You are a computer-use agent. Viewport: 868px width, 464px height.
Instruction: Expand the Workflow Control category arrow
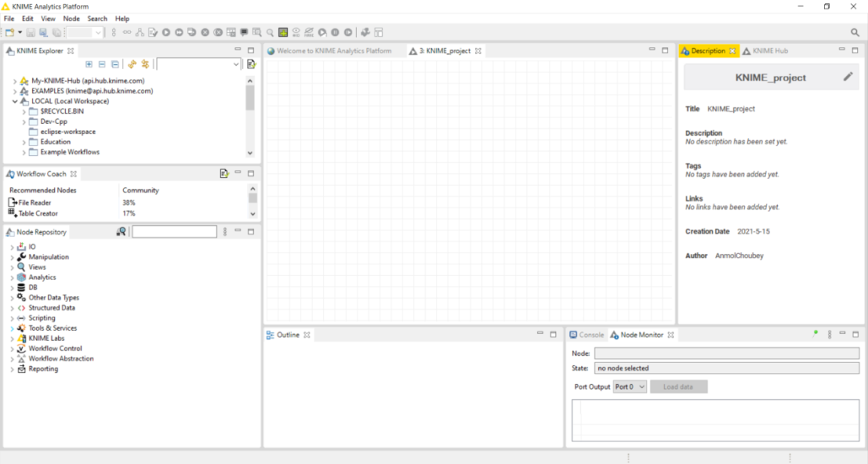pos(12,348)
